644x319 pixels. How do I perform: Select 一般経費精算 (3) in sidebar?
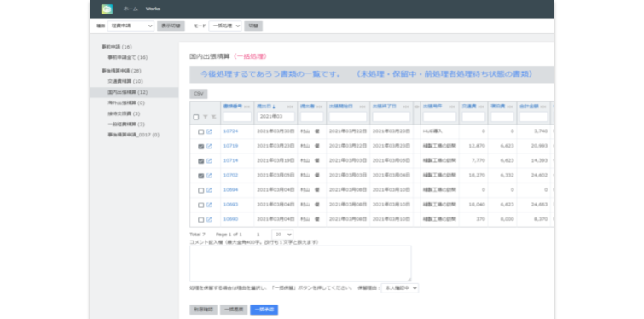126,124
